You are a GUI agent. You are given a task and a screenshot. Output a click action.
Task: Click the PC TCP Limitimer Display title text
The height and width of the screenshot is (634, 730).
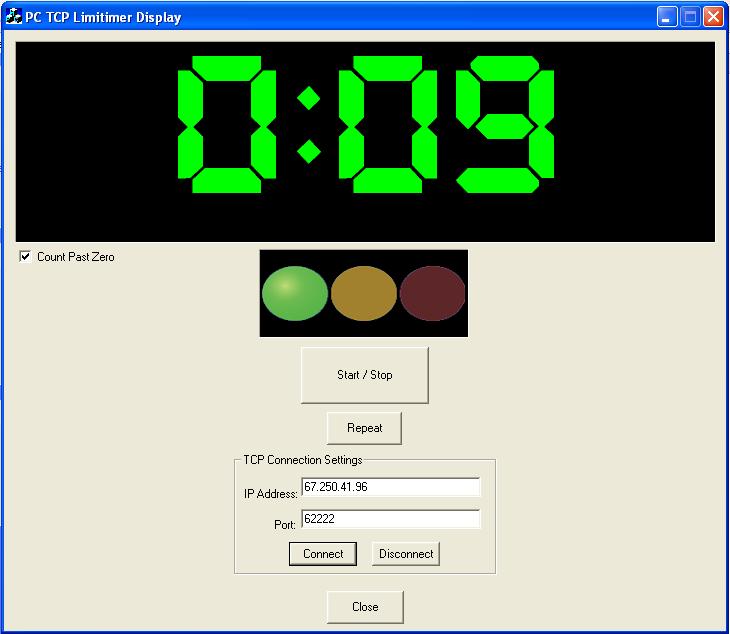click(x=103, y=17)
